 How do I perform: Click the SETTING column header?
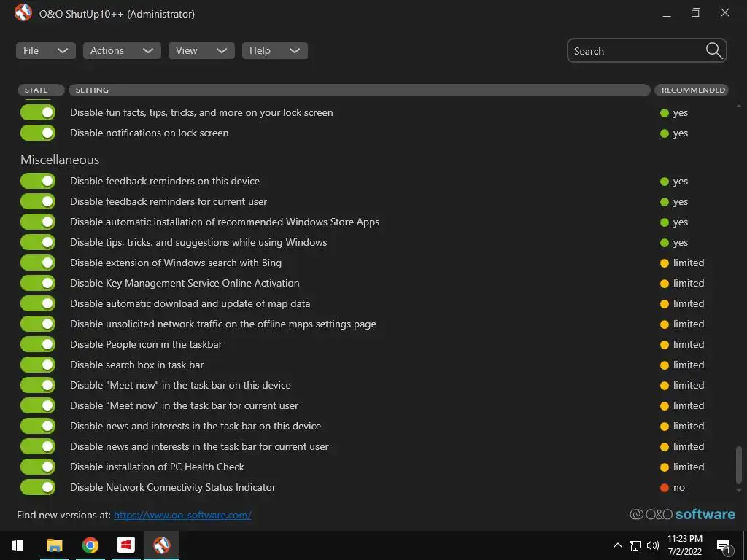(360, 90)
